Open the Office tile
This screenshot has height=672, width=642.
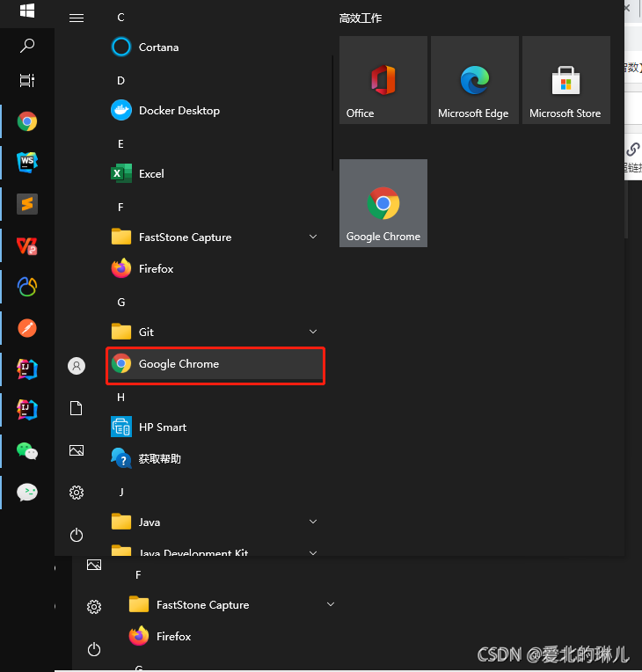[x=383, y=80]
